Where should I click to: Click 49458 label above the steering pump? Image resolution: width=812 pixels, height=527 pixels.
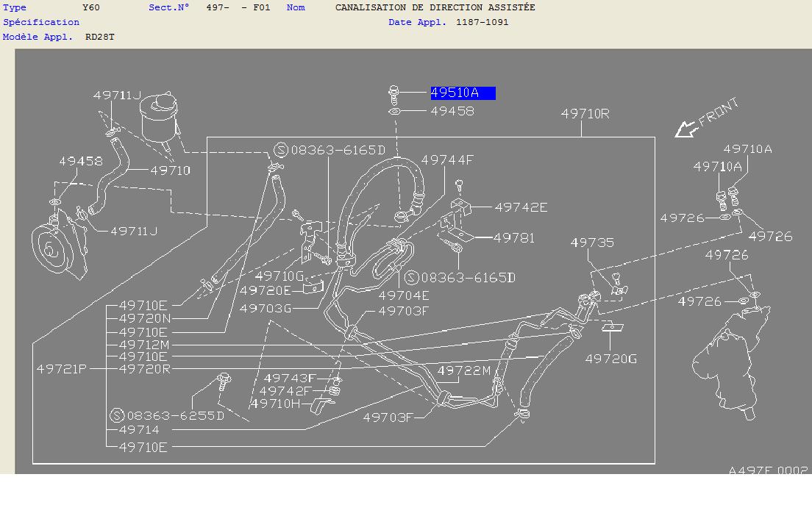point(81,161)
